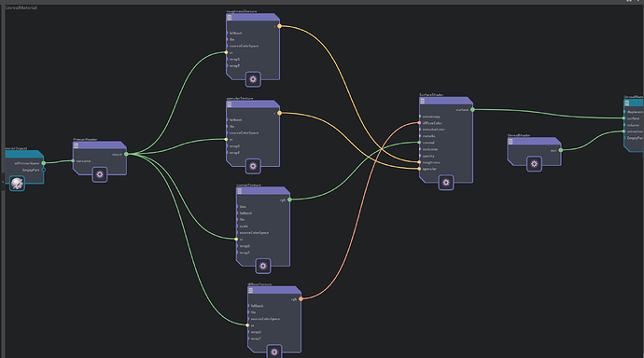The image size is (644, 358).
Task: Click the SurfaceShader surface output port
Action: (472, 109)
